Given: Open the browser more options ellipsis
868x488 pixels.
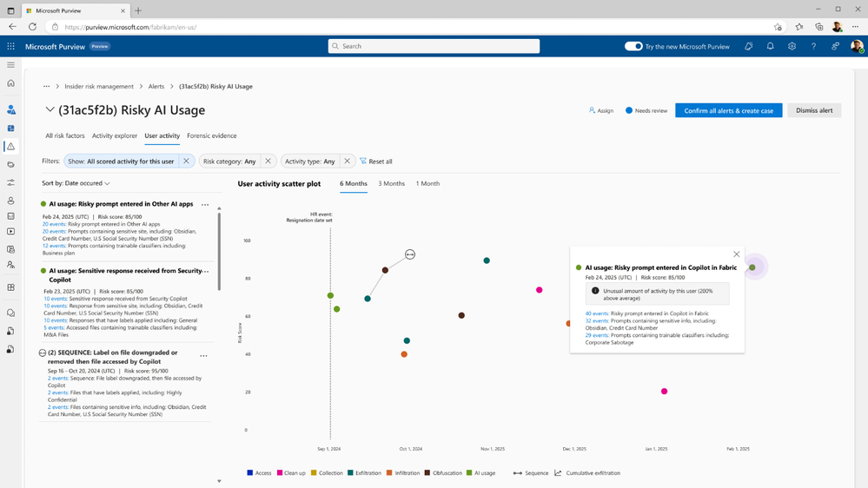Looking at the screenshot, I should coord(855,27).
